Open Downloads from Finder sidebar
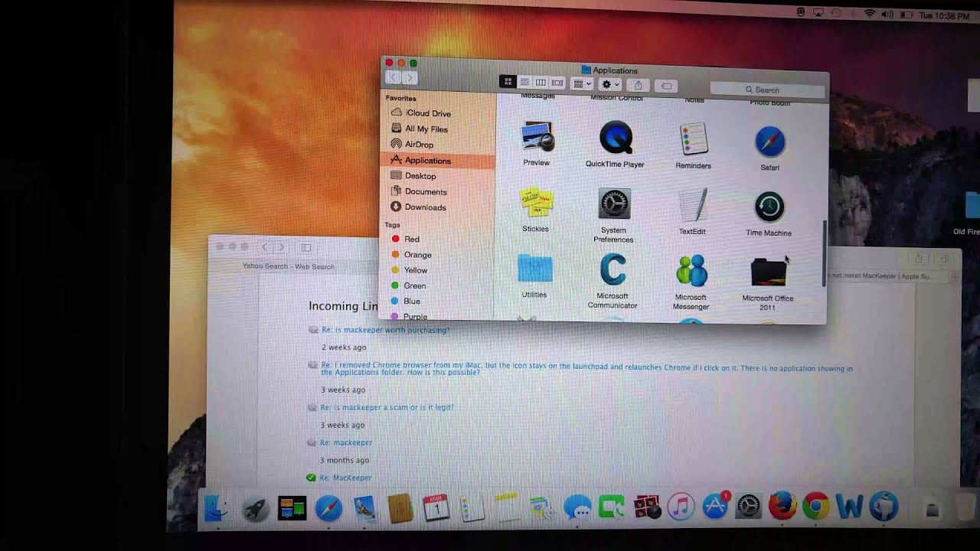This screenshot has height=551, width=980. (425, 207)
